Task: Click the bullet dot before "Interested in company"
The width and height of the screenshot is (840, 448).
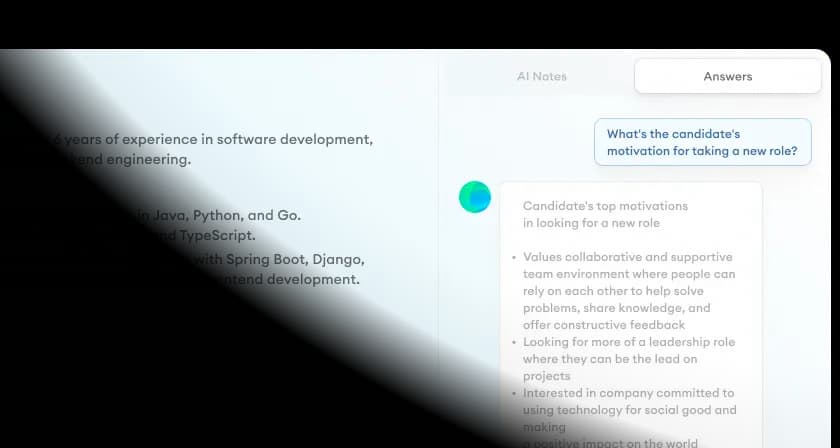Action: [514, 393]
